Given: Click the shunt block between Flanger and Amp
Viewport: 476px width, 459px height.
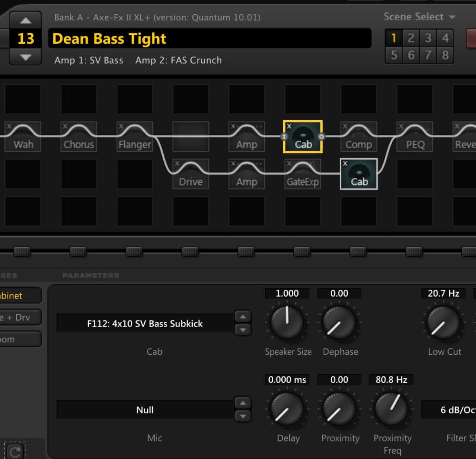Looking at the screenshot, I should [191, 137].
